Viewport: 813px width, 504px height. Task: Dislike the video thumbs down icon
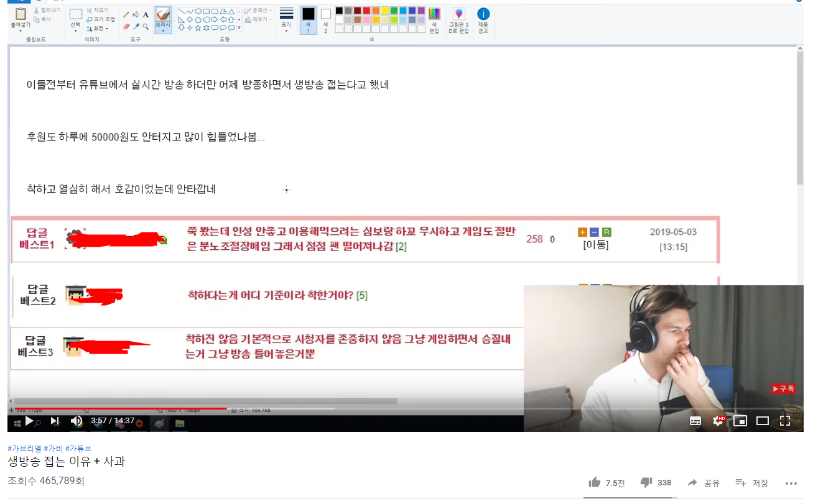point(646,482)
